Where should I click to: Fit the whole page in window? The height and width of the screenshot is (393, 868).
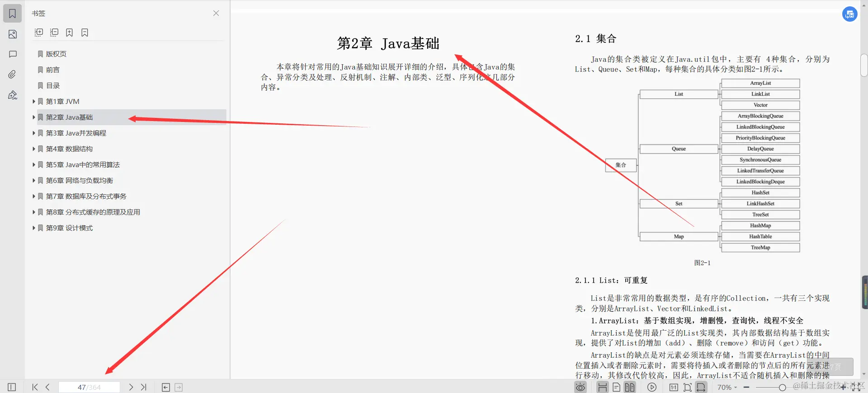click(x=688, y=387)
